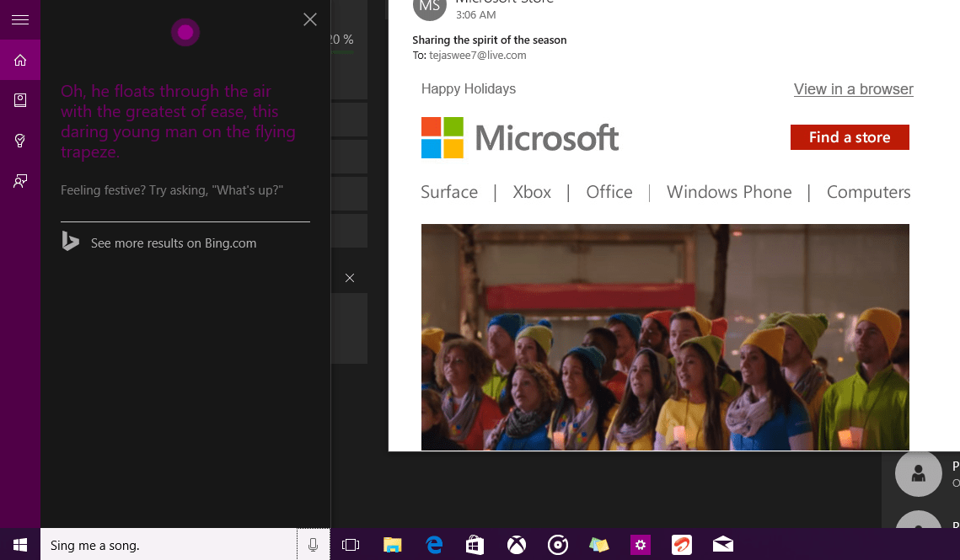The image size is (960, 560).
Task: Open red Airtel app on taskbar
Action: (681, 545)
